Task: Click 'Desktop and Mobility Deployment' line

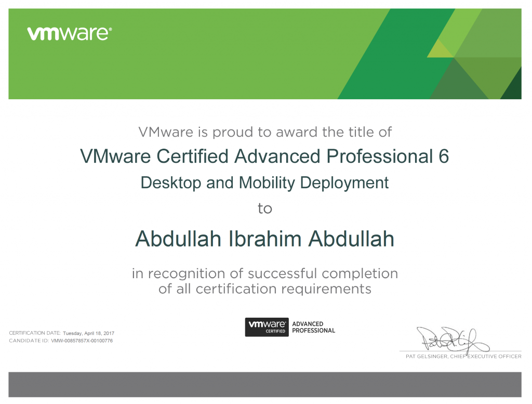Action: [x=264, y=183]
